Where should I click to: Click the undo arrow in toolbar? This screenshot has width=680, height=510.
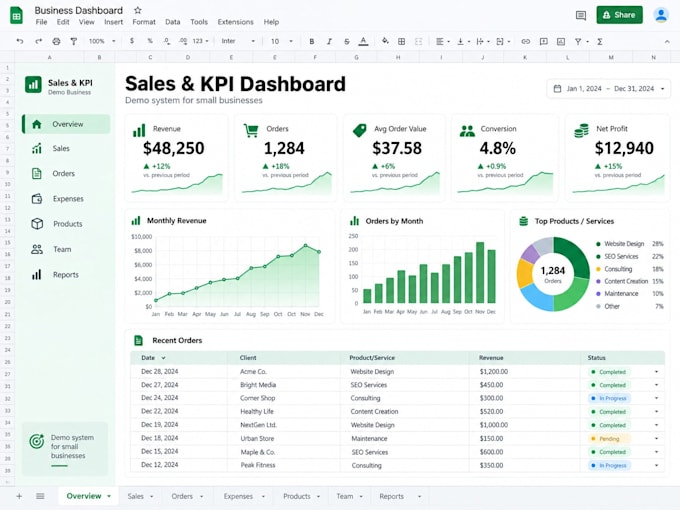tap(20, 41)
